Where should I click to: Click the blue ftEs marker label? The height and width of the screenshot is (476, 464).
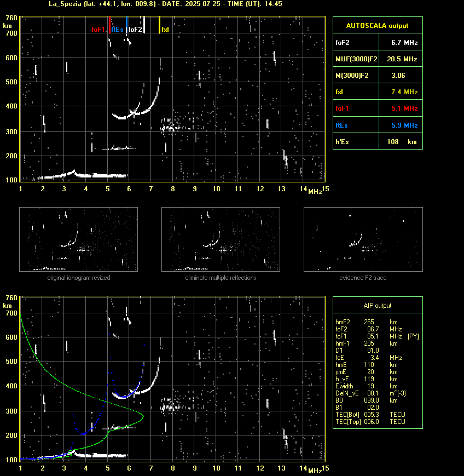point(117,30)
